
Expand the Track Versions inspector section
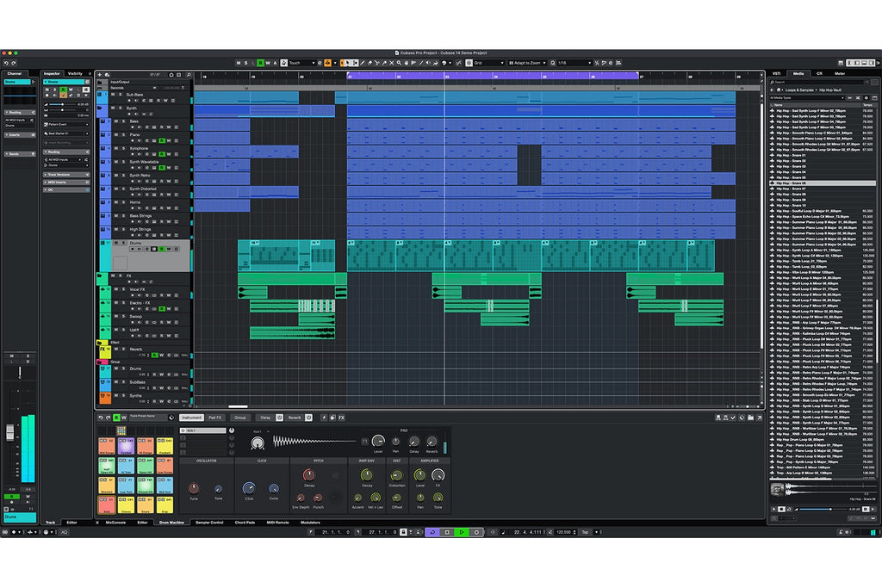[x=66, y=175]
